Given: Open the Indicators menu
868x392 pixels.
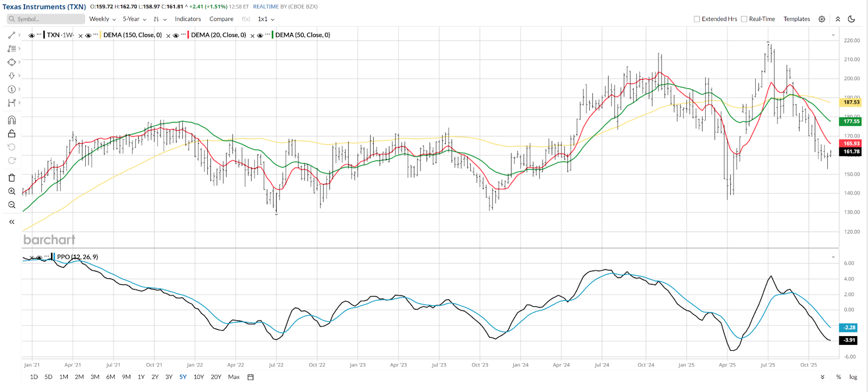Looking at the screenshot, I should tap(188, 19).
